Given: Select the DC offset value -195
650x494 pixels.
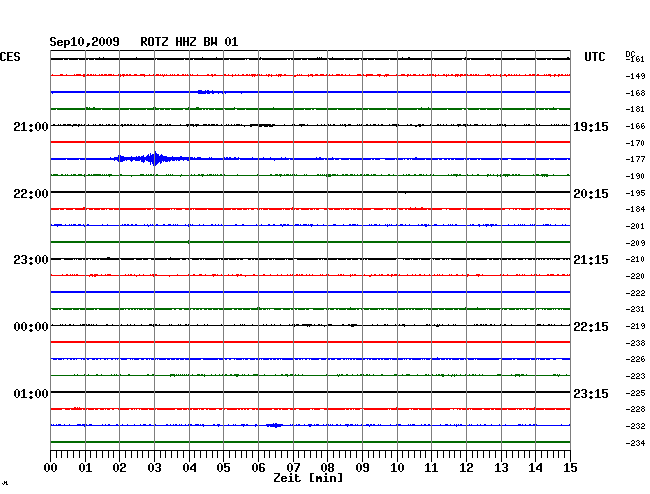Looking at the screenshot, I should (635, 193).
